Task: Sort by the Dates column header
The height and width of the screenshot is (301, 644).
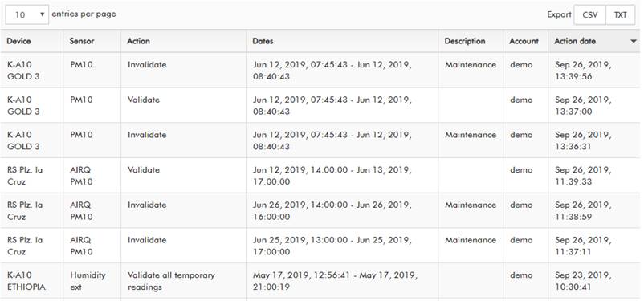Action: click(x=263, y=41)
